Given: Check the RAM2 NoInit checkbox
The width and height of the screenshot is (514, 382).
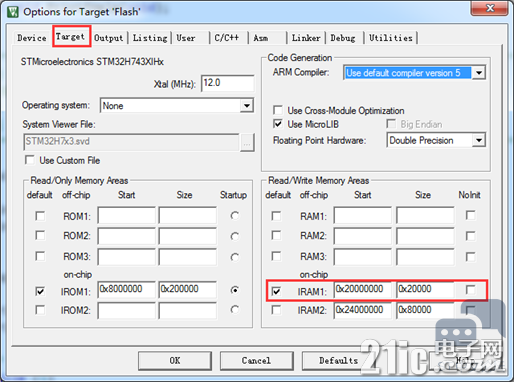Looking at the screenshot, I should [x=470, y=236].
